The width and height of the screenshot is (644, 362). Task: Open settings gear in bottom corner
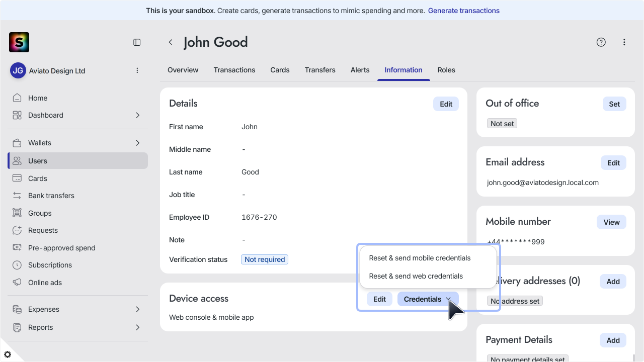click(7, 354)
